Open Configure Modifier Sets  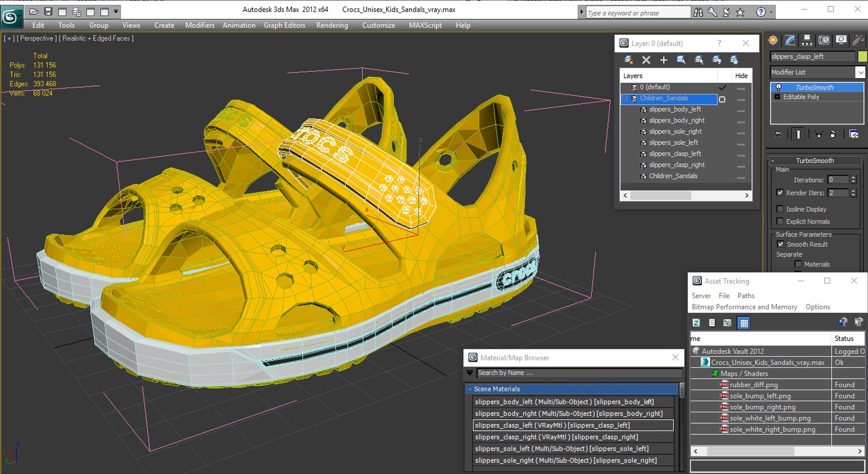854,134
